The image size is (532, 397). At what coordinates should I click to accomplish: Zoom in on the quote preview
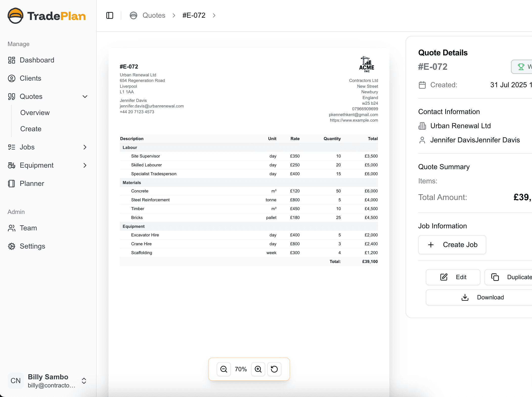coord(258,369)
